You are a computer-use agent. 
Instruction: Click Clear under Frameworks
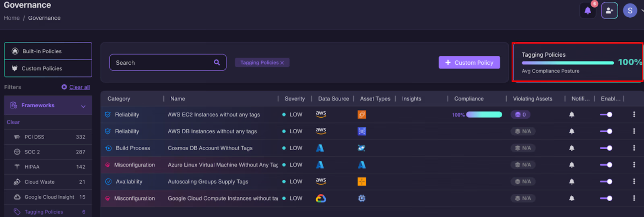[13, 122]
